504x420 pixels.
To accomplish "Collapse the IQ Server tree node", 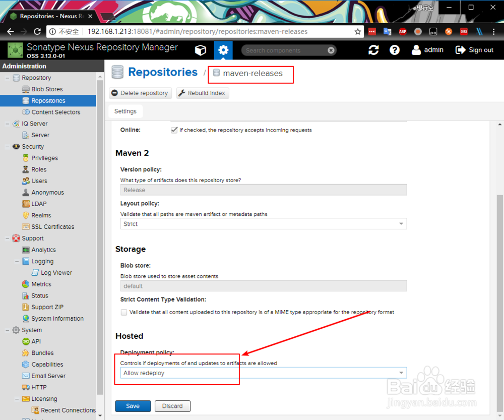I will (x=8, y=124).
